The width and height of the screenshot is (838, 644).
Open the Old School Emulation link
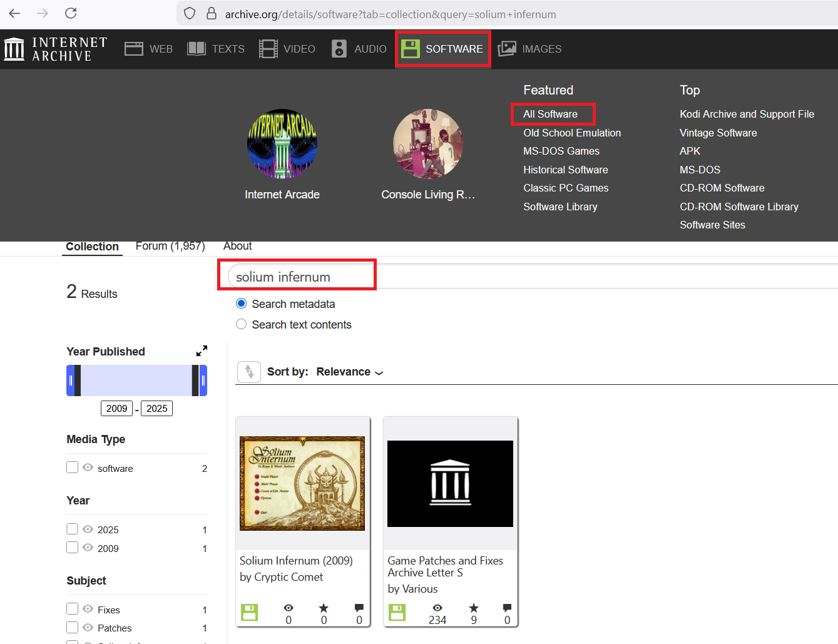(x=573, y=133)
